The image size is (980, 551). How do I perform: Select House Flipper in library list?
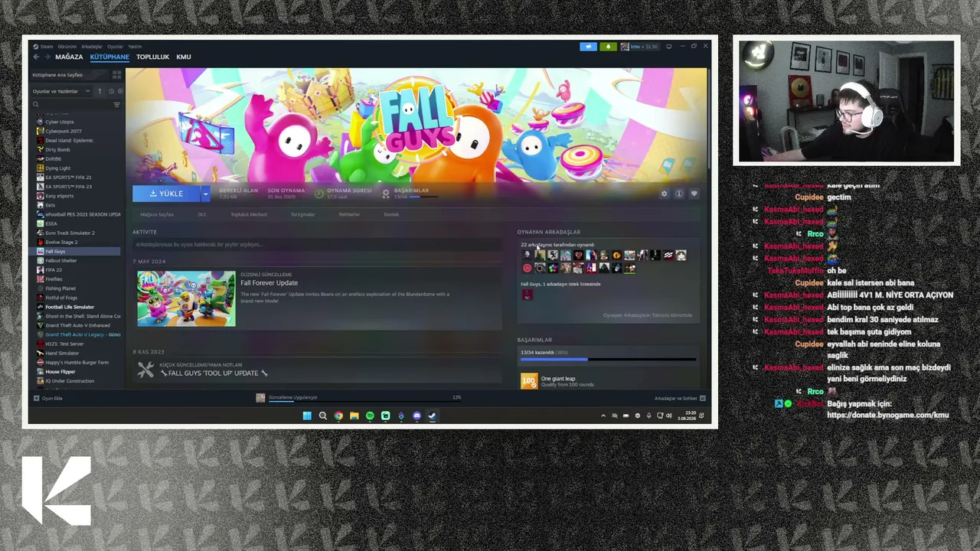(60, 371)
